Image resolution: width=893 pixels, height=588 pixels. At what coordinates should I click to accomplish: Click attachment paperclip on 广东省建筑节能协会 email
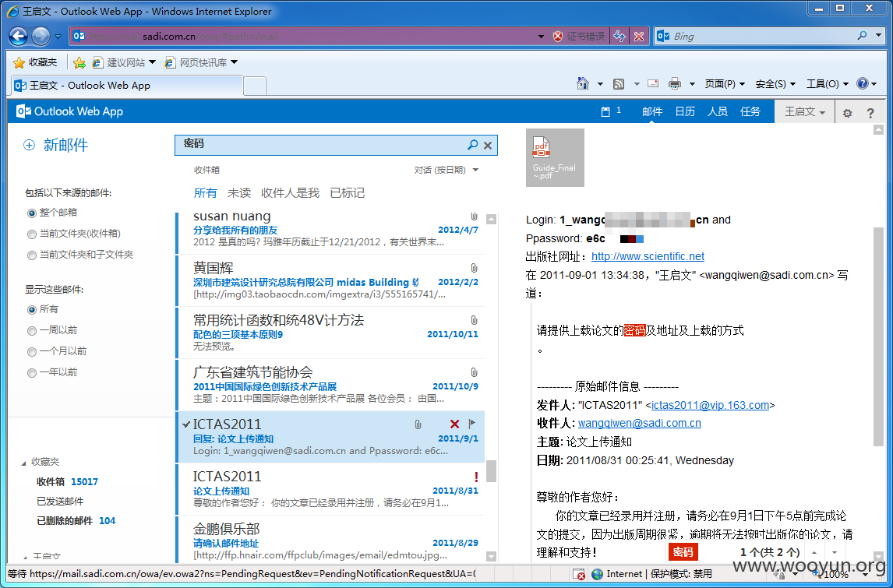pos(474,372)
